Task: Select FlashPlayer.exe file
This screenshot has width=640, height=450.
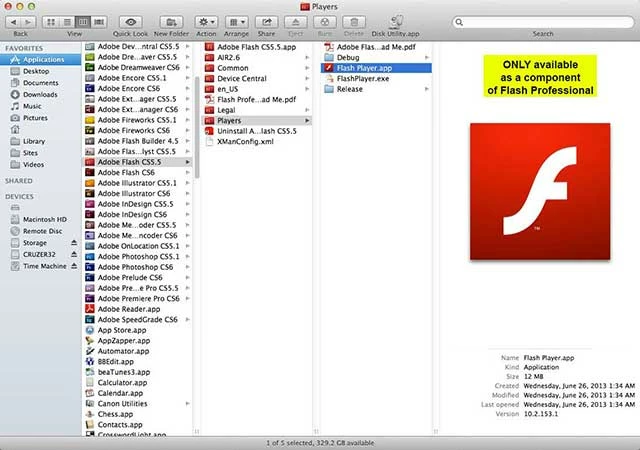Action: (363, 78)
